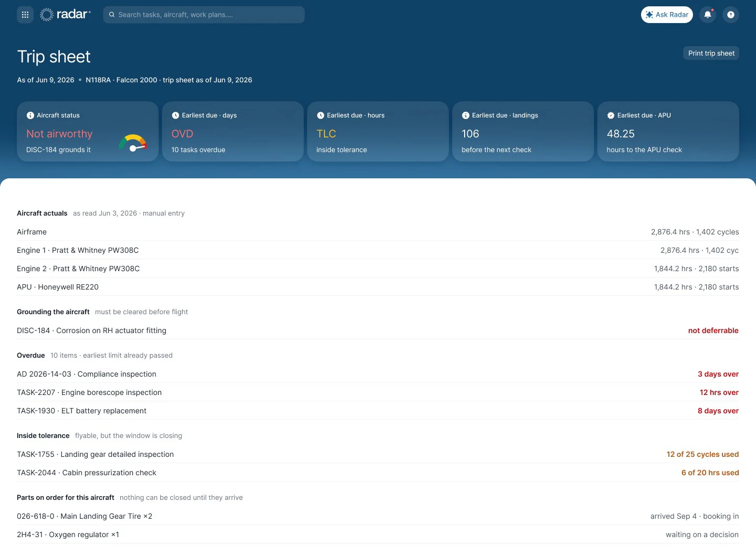756x556 pixels.
Task: Open the apps grid menu icon
Action: click(x=25, y=15)
